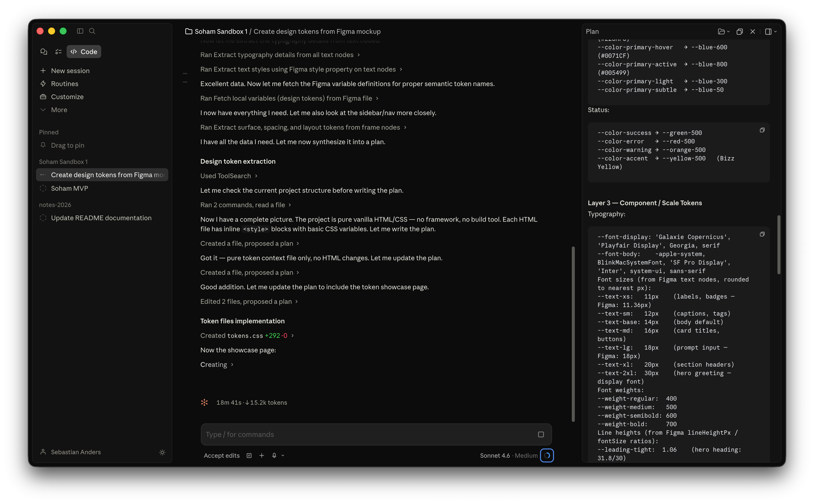Open the chat conversations icon in the sidebar header

pyautogui.click(x=44, y=52)
